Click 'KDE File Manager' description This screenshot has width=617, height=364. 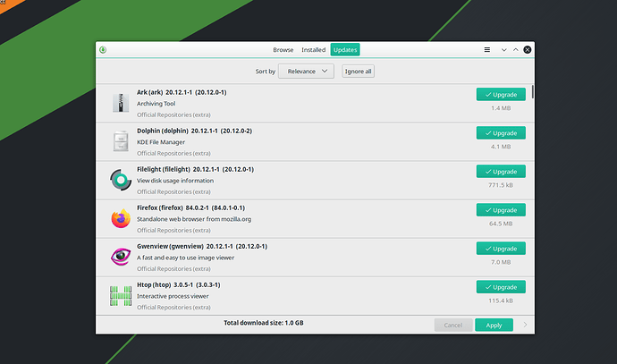point(161,142)
